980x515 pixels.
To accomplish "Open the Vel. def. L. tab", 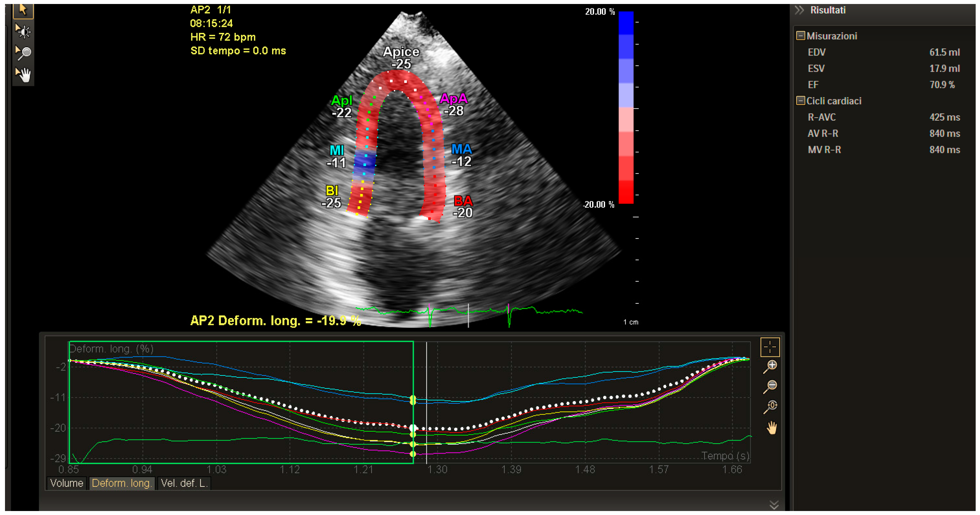I will 184,483.
